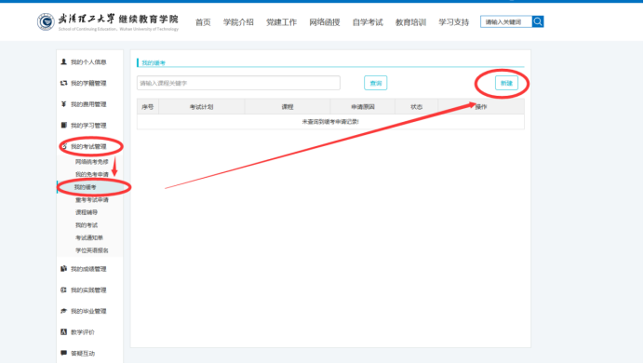Click the 教学评价 letter icon

pos(63,332)
